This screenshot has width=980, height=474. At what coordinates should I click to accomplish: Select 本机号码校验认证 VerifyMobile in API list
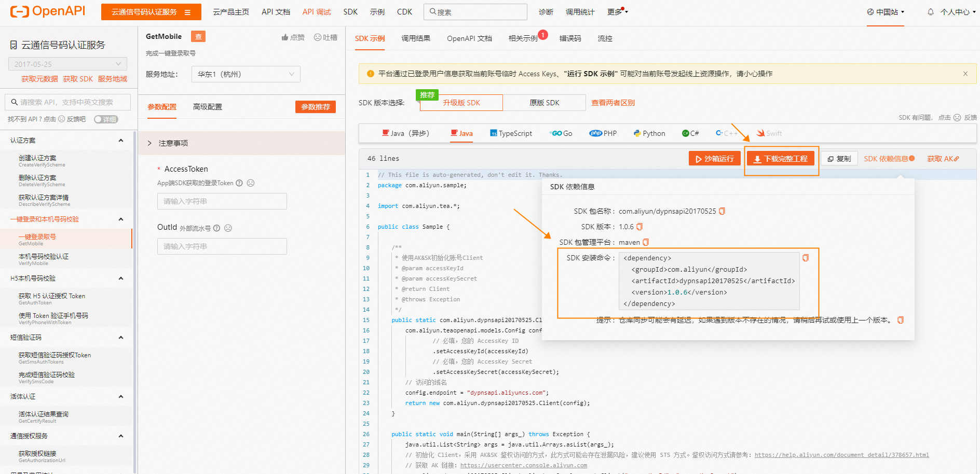click(66, 259)
